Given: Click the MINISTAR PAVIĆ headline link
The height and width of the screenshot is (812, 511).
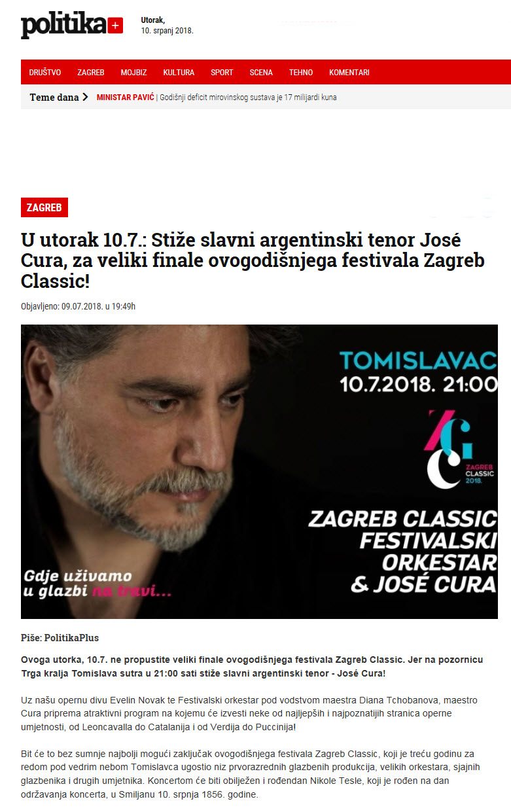Looking at the screenshot, I should point(125,97).
